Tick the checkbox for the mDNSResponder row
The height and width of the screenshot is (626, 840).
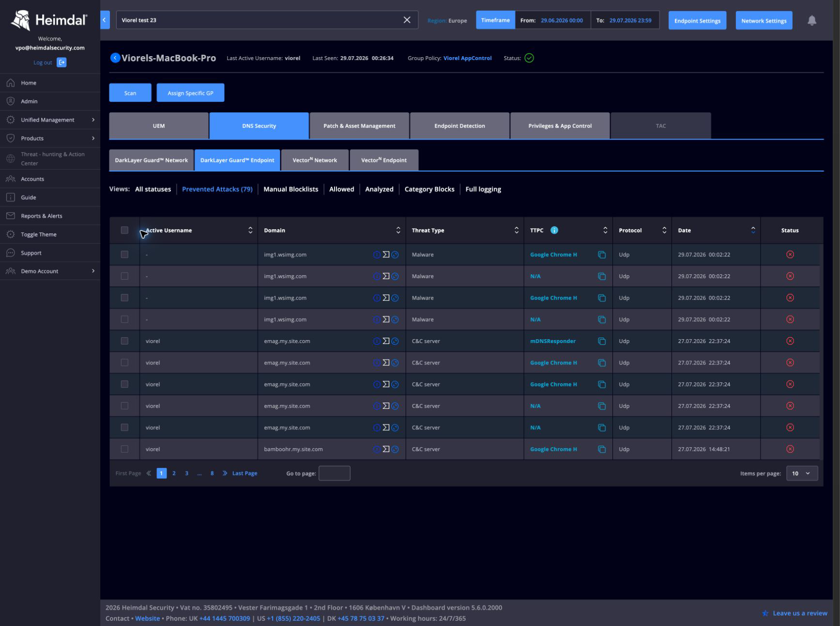coord(124,341)
